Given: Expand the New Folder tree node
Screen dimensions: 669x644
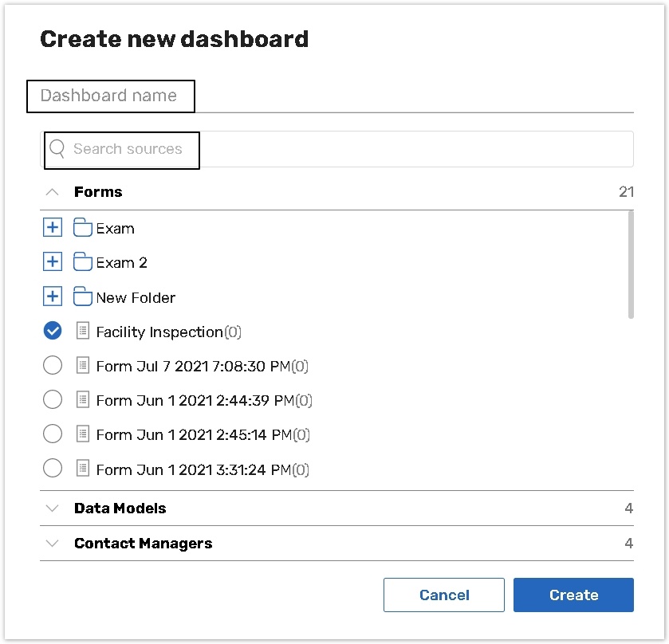Looking at the screenshot, I should [x=52, y=296].
